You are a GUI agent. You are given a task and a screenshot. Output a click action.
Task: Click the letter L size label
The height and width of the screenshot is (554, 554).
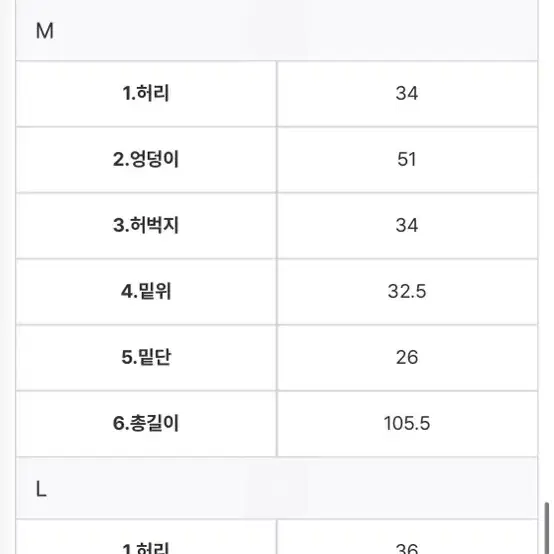point(41,490)
